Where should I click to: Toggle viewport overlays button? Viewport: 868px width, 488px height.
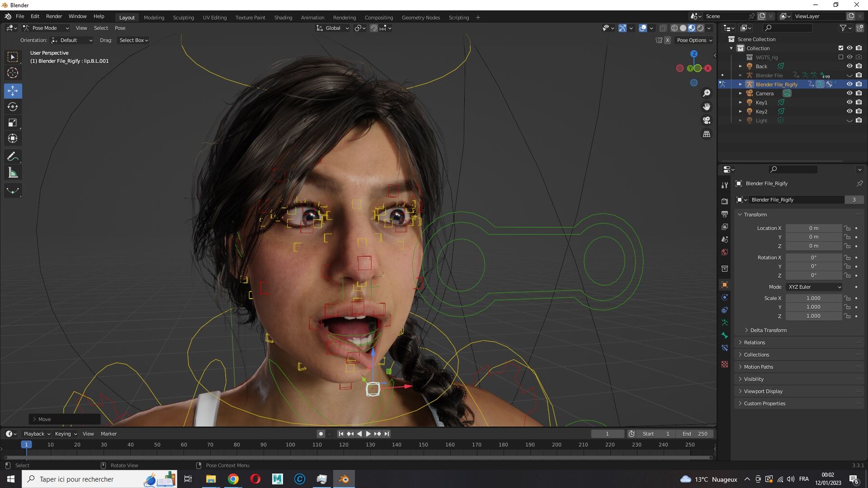pyautogui.click(x=643, y=28)
